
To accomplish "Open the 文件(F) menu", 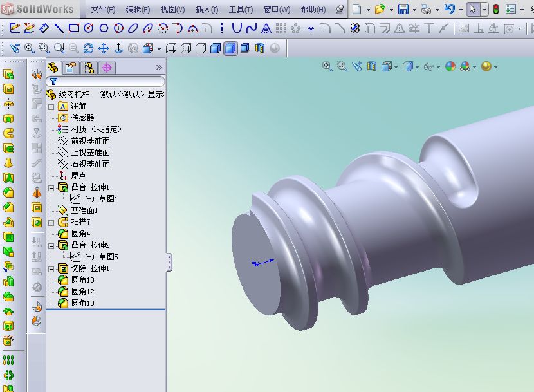I will (103, 10).
